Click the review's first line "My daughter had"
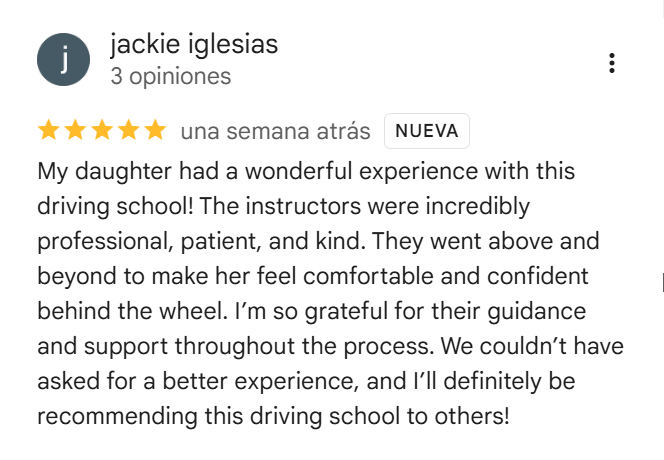The height and width of the screenshot is (460, 664). pyautogui.click(x=110, y=172)
